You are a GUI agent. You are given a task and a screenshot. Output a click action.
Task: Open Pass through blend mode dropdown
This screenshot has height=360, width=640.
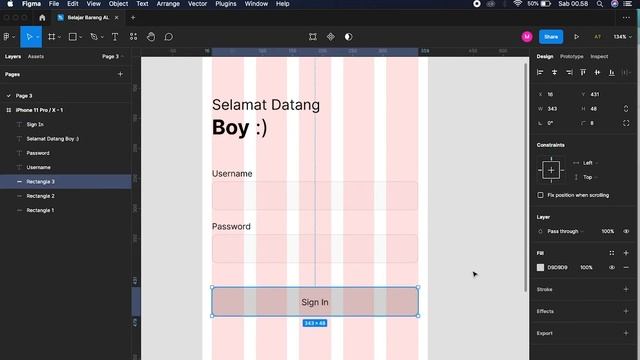point(565,231)
